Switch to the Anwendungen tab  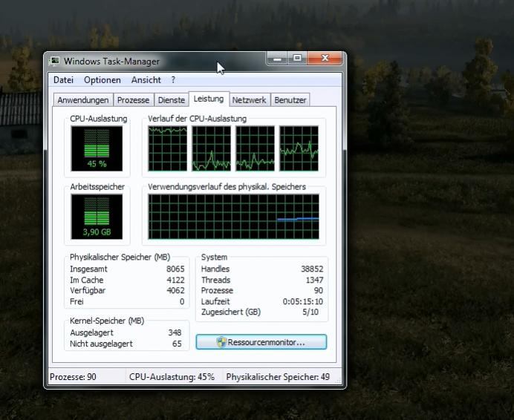tap(83, 100)
